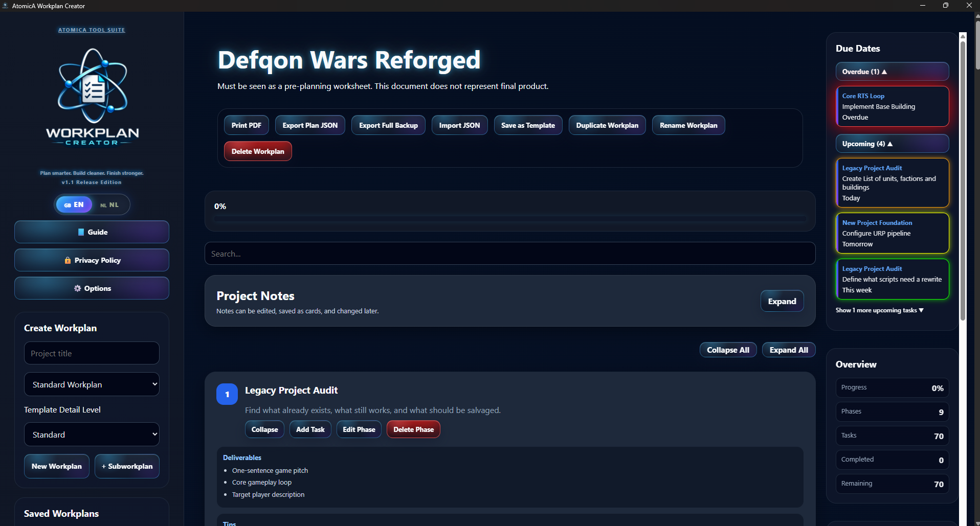Screen dimensions: 980x526
Task: Click Rename Workplan
Action: [x=688, y=125]
